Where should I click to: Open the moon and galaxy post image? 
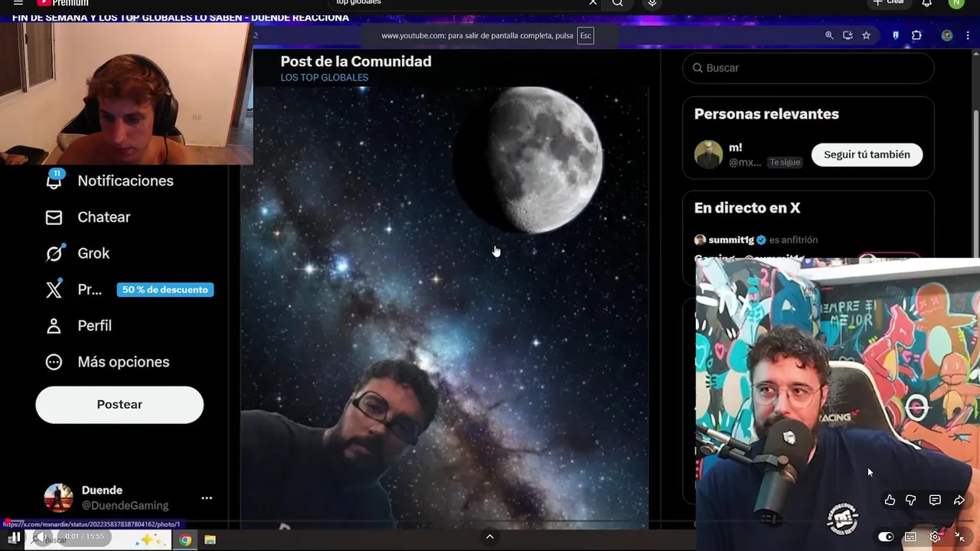[445, 306]
